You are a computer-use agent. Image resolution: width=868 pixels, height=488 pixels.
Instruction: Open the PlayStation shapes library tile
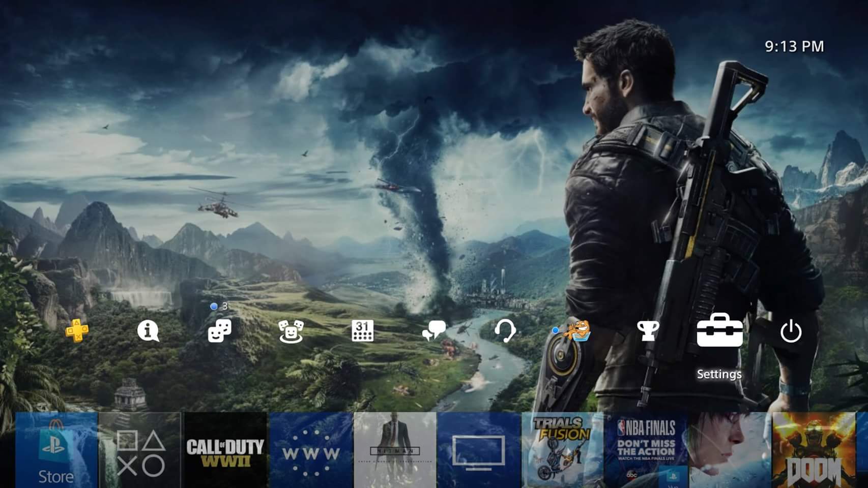[x=140, y=450]
